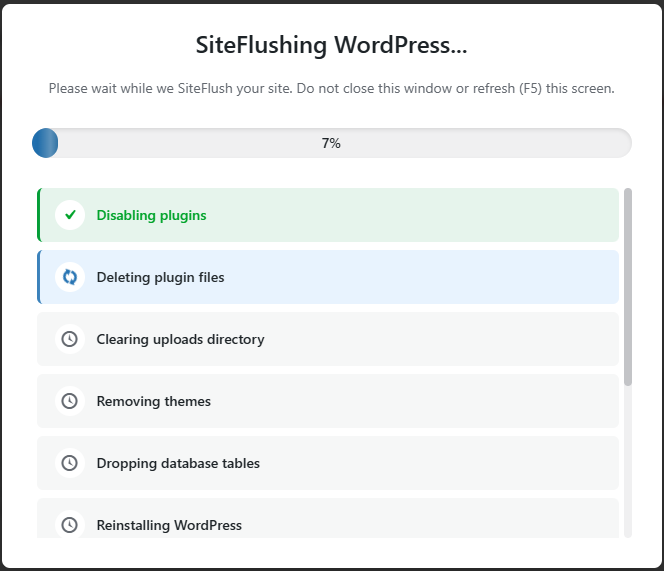The width and height of the screenshot is (664, 571).
Task: Click the blue filled part of the progress bar
Action: tap(45, 143)
